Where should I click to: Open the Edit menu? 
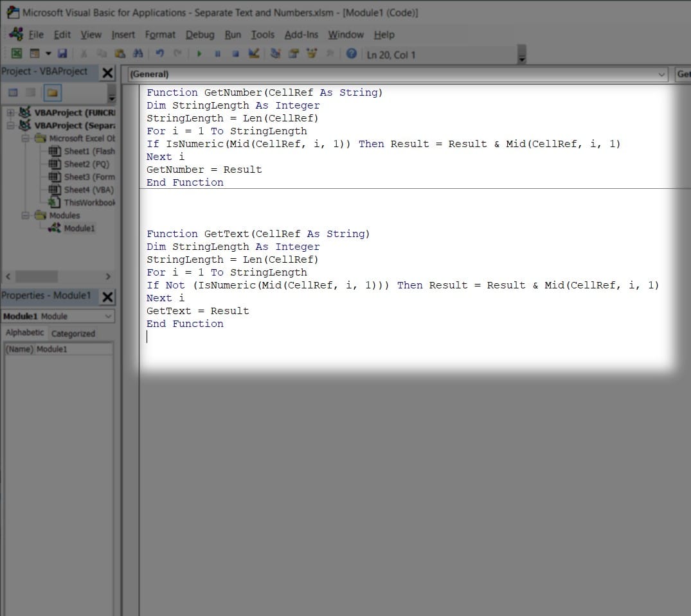pos(62,35)
